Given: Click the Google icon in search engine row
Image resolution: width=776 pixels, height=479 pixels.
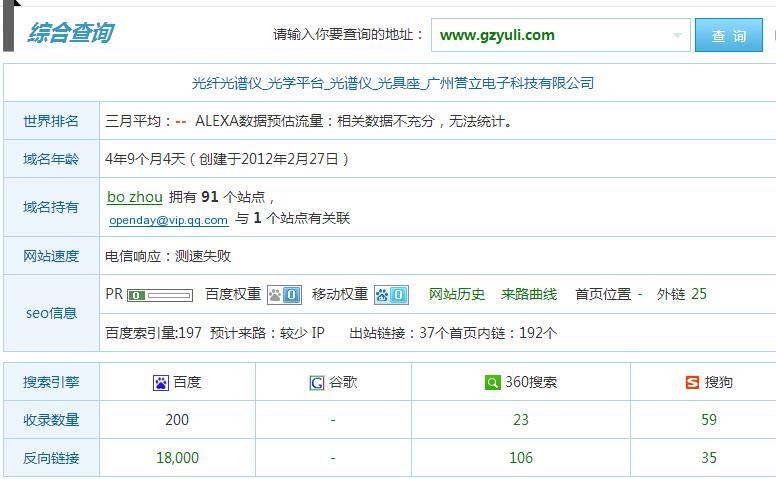Looking at the screenshot, I should 316,382.
